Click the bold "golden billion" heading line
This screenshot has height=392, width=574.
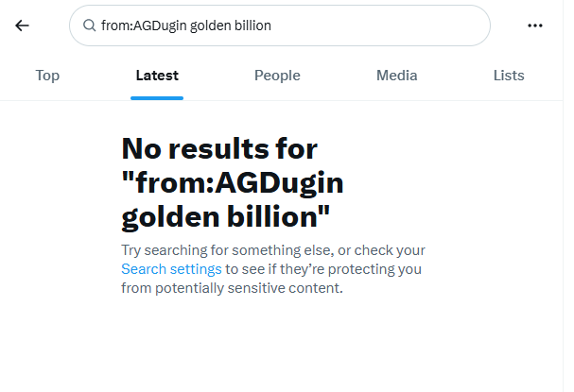pyautogui.click(x=225, y=217)
